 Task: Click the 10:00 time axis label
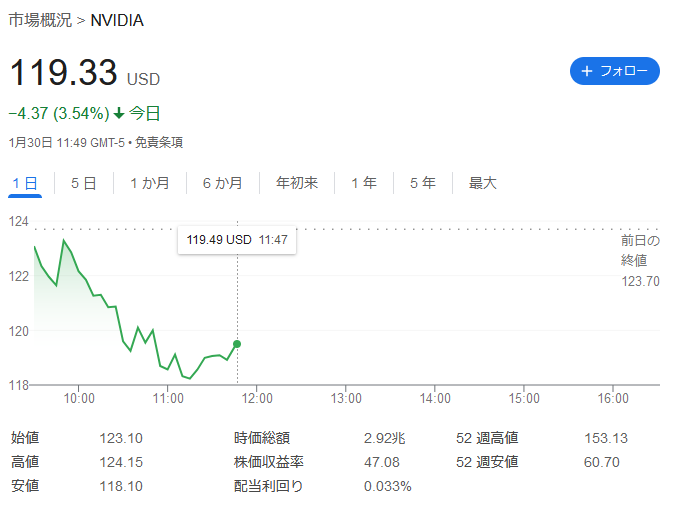[x=79, y=398]
